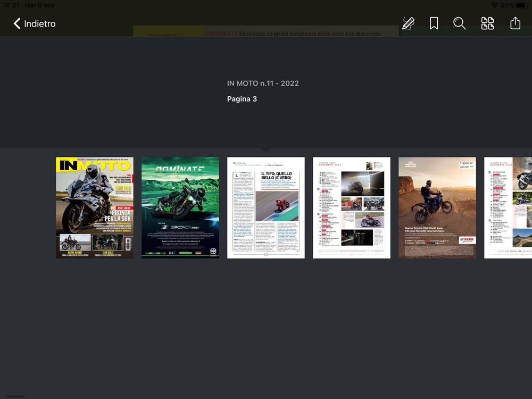Screen dimensions: 532x399
Task: Tap the 16:21 clock in status bar
Action: pos(11,5)
